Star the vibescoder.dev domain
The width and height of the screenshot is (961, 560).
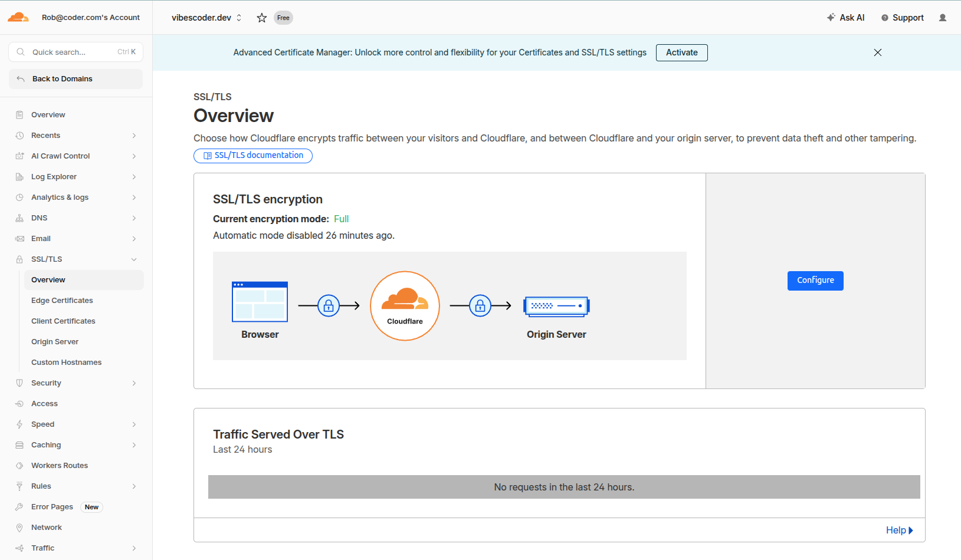262,18
